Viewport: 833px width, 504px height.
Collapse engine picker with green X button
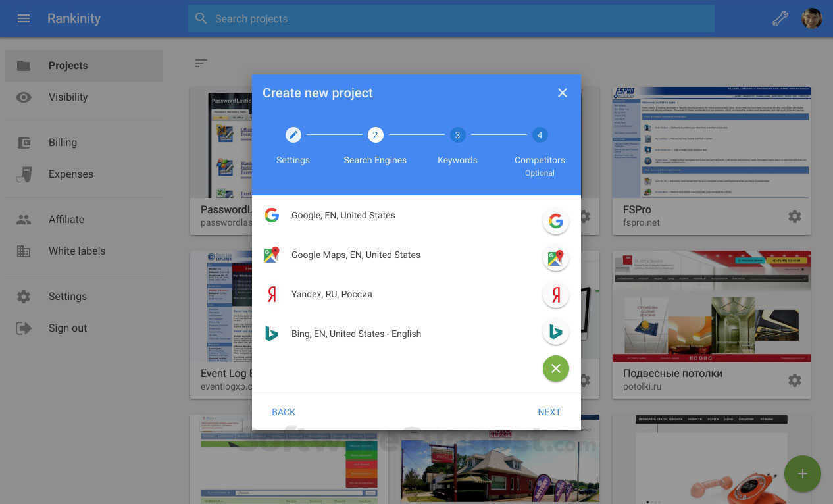[x=556, y=368]
